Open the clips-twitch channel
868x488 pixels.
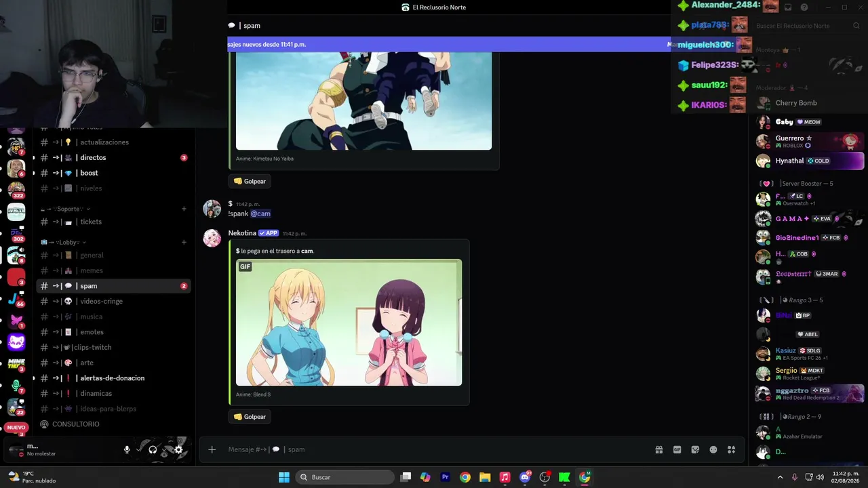[113, 348]
